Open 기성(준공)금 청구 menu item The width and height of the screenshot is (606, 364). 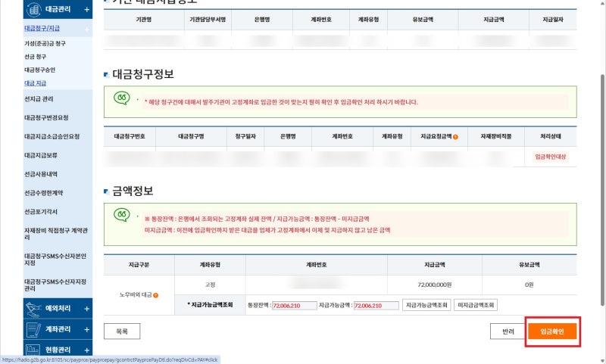coord(45,44)
